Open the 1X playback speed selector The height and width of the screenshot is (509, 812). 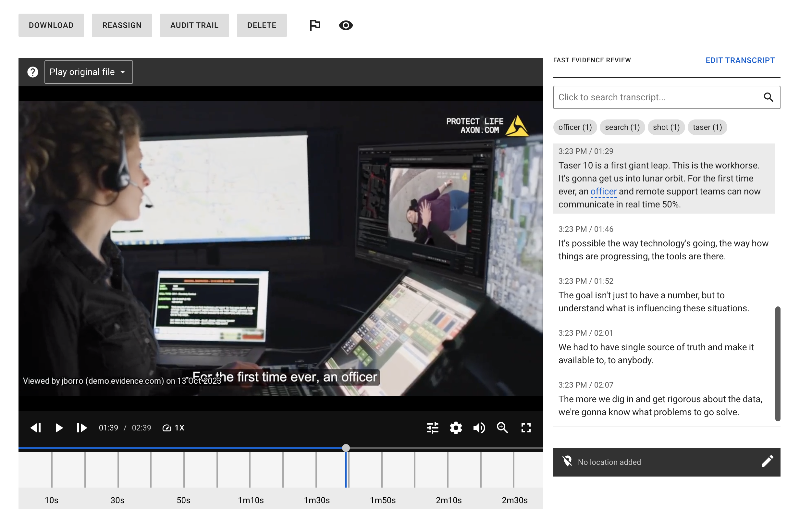pos(173,428)
